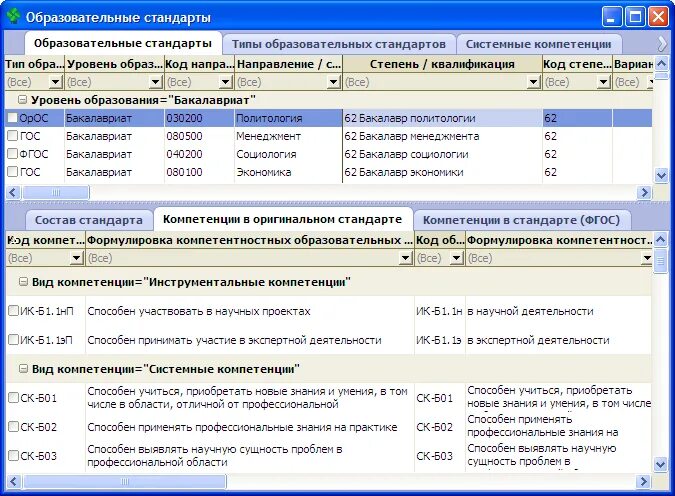Click upper grid scroll-left arrow
This screenshot has width=675, height=496.
coord(12,192)
